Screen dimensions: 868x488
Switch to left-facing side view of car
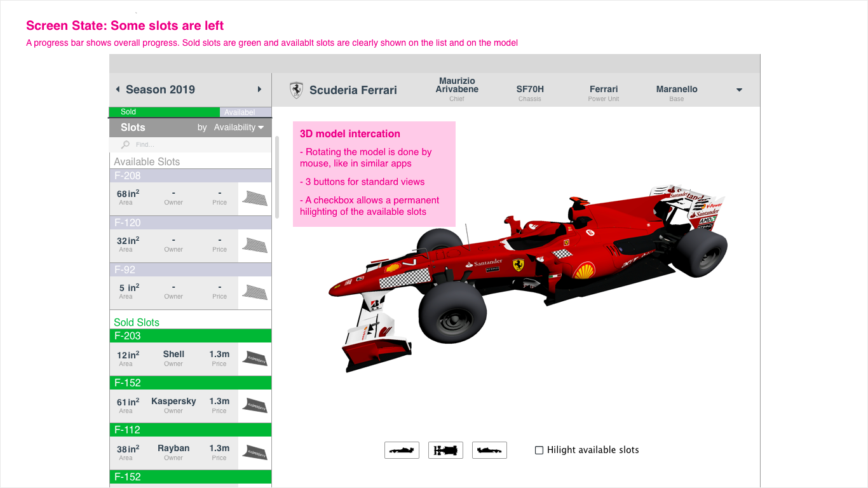pos(402,450)
